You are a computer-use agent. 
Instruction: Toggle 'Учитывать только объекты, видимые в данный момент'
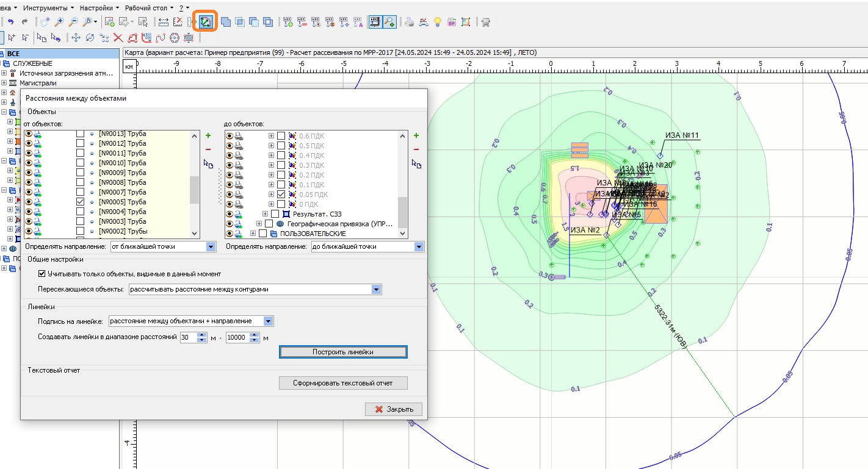(x=42, y=274)
